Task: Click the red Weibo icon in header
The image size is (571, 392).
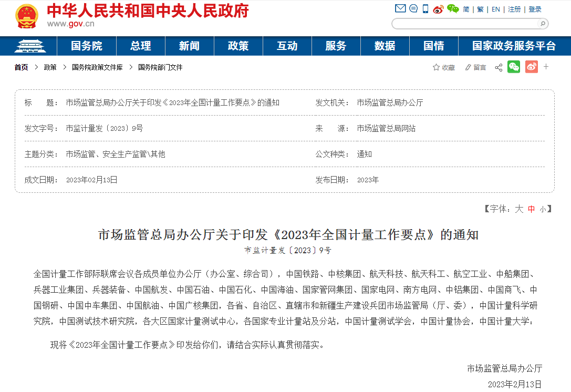Action: tap(438, 9)
